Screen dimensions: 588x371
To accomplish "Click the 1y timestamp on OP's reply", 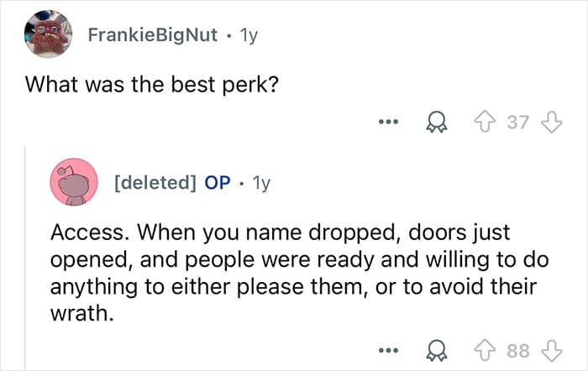I will (261, 182).
